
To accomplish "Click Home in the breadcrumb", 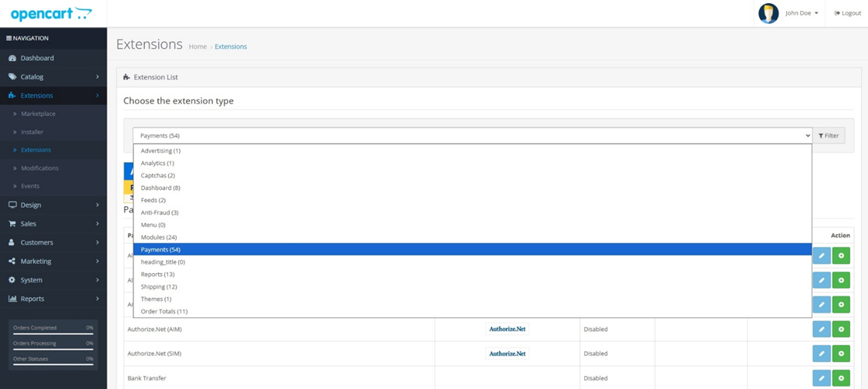I will [198, 46].
